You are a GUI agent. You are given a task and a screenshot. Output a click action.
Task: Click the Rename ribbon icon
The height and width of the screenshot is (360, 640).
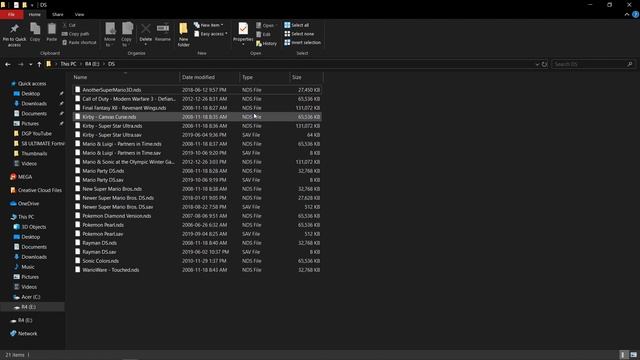point(163,32)
